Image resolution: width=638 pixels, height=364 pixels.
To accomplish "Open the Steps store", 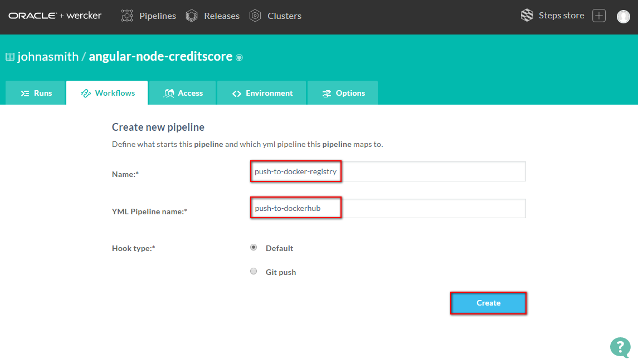I will point(553,16).
